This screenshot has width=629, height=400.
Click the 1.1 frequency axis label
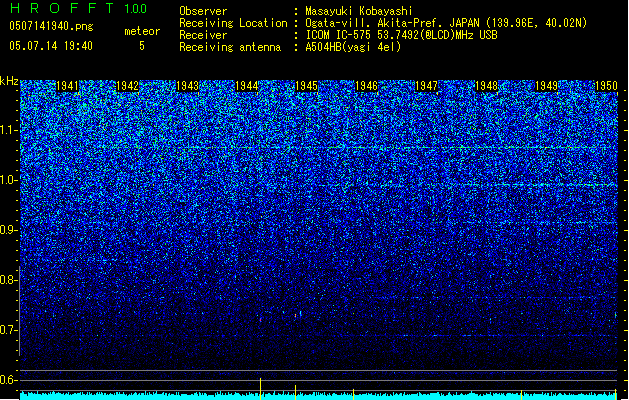point(9,130)
